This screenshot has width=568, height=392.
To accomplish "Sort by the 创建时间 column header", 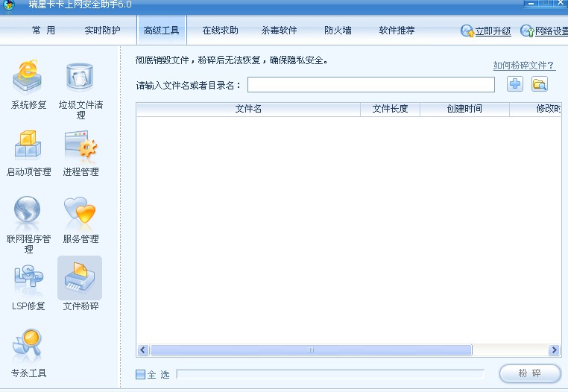I will pyautogui.click(x=464, y=109).
